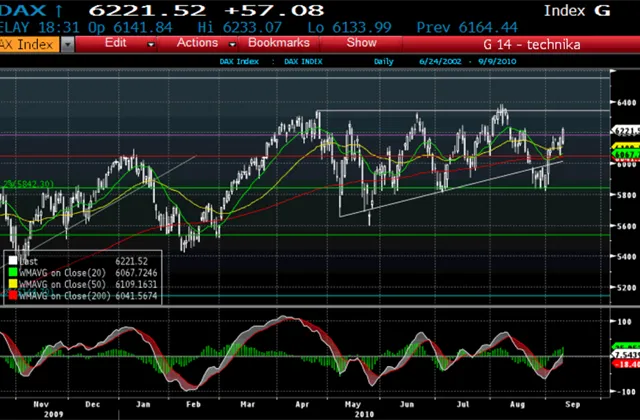640x420 pixels.
Task: Click the Jun label on time axis
Action: tap(407, 404)
